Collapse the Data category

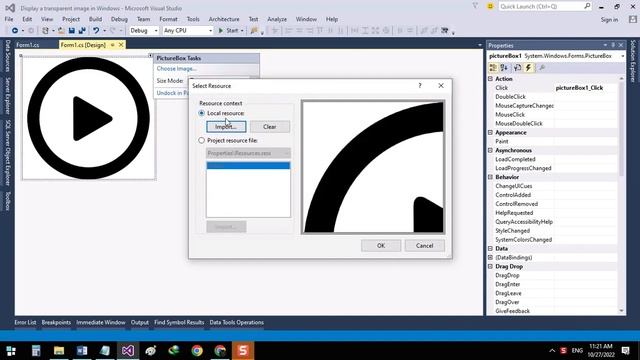click(x=491, y=249)
